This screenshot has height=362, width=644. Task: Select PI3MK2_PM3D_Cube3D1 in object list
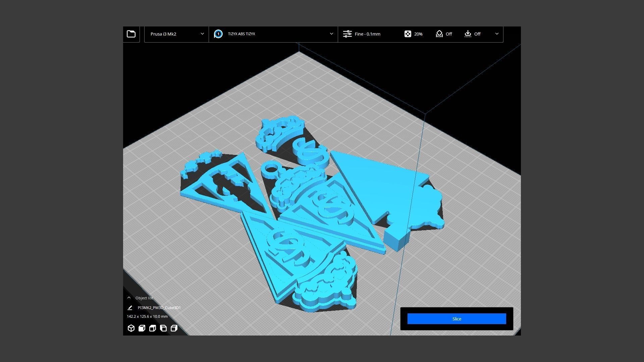coord(159,308)
